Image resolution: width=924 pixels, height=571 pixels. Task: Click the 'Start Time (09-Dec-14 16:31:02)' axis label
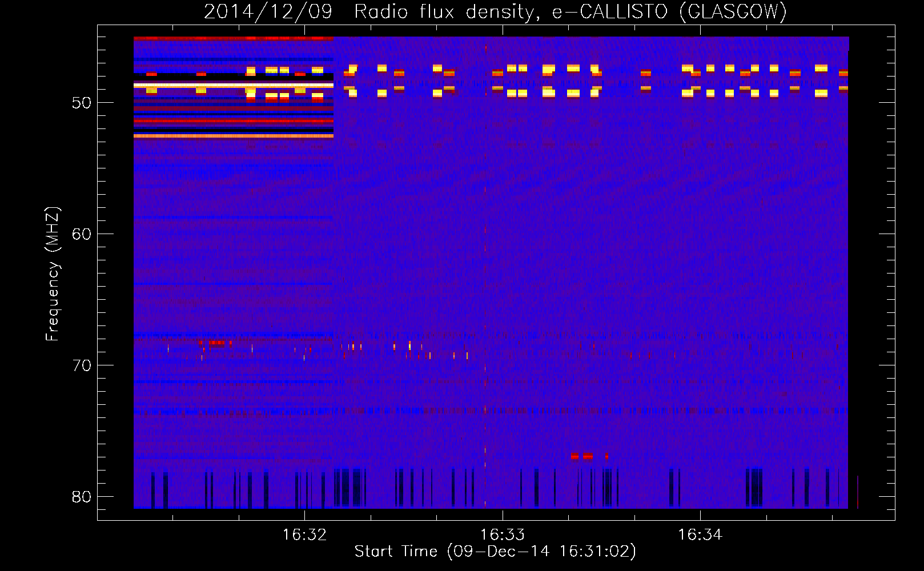coord(495,551)
